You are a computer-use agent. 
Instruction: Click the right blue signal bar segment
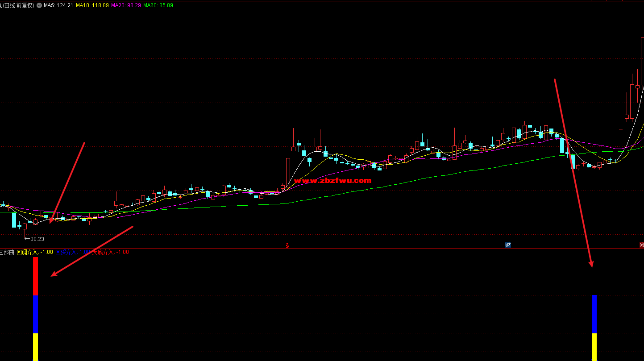[x=594, y=314]
